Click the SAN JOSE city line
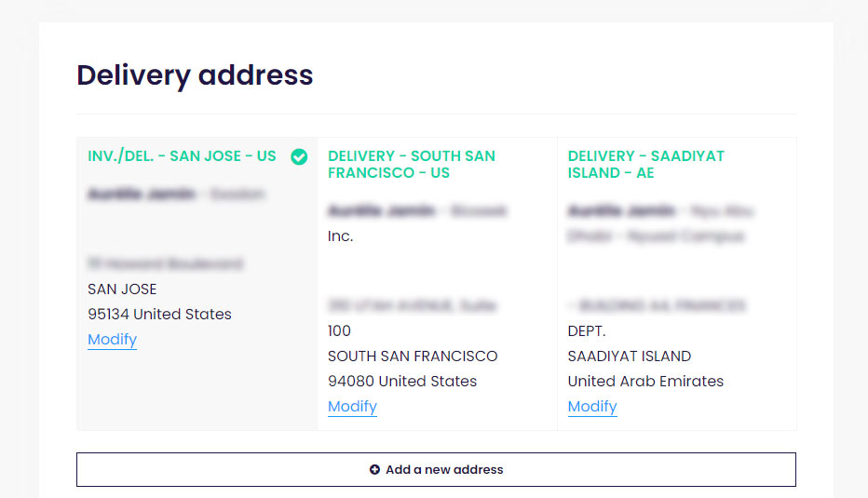This screenshot has width=868, height=498. tap(122, 289)
